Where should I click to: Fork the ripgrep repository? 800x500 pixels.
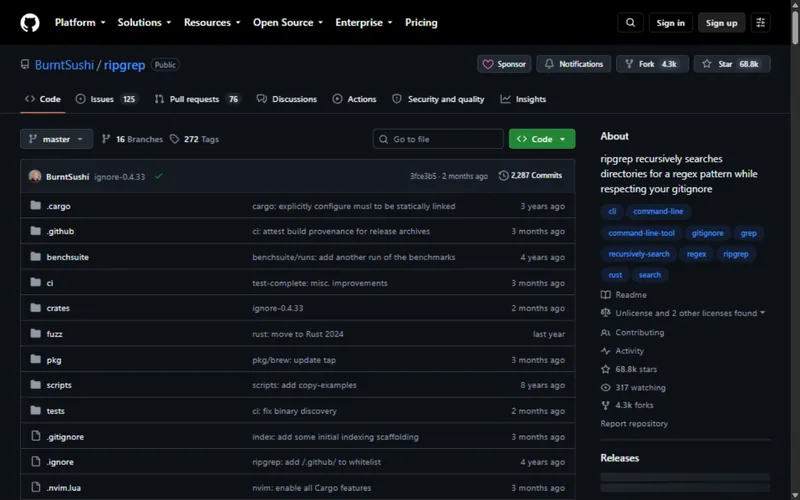click(652, 64)
